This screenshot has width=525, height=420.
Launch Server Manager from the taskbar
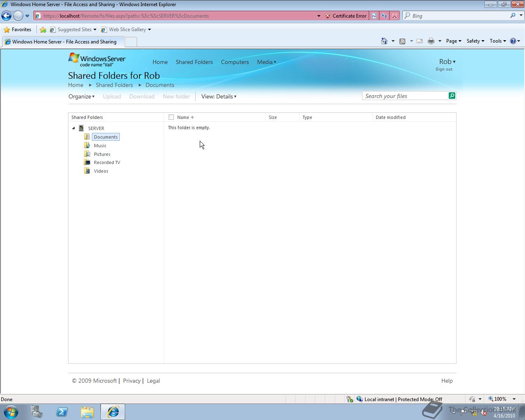point(37,412)
